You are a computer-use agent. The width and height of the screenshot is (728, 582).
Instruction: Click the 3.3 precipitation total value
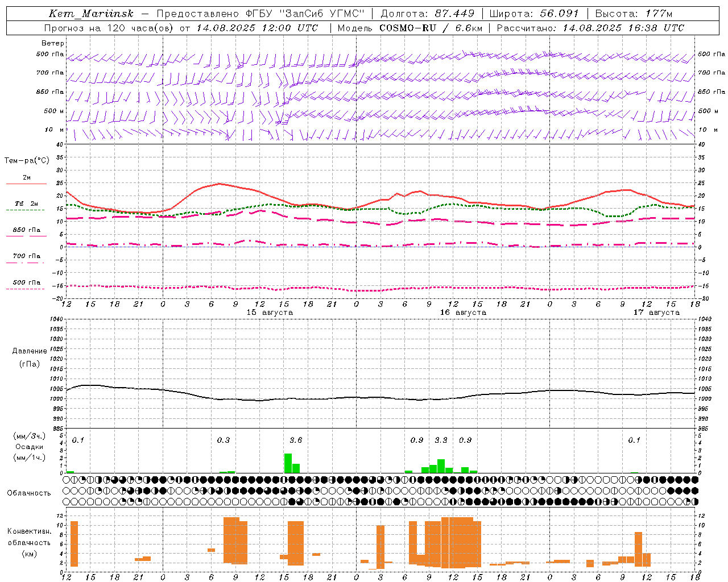(441, 440)
